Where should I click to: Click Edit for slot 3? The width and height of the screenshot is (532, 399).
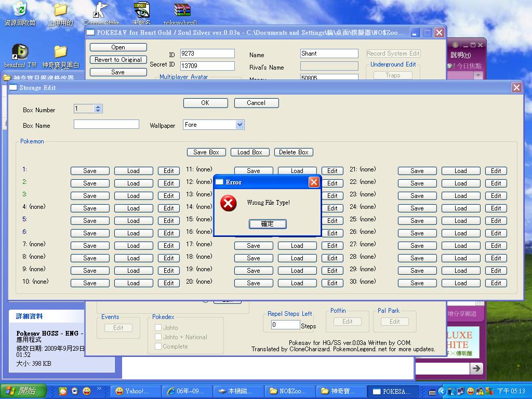pyautogui.click(x=169, y=196)
